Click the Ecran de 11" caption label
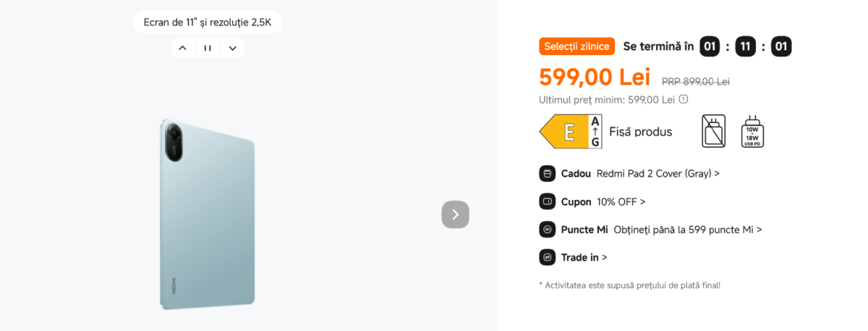Screen dimensions: 868x331 pyautogui.click(x=208, y=22)
